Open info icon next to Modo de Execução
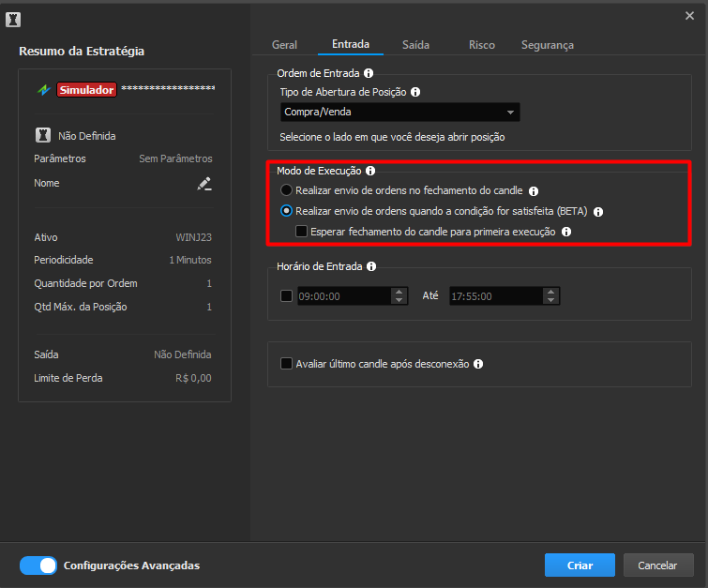 (x=370, y=171)
